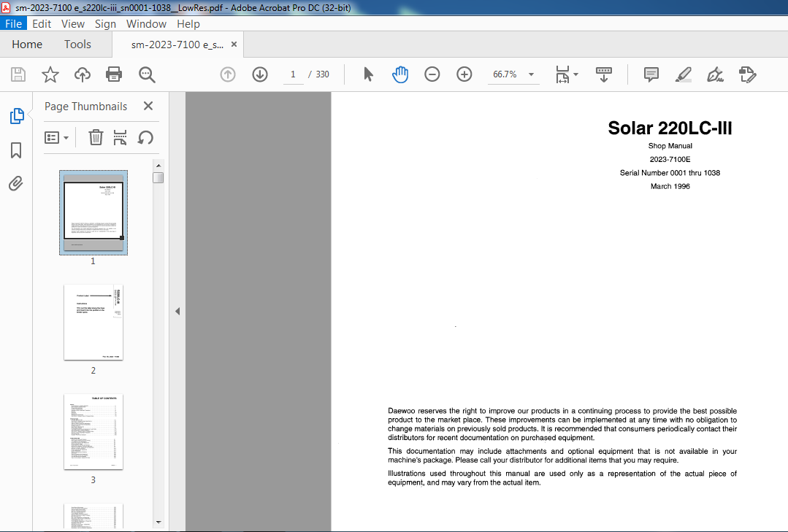Click the thumbnails scrollbar up arrow
788x532 pixels.
(x=158, y=165)
